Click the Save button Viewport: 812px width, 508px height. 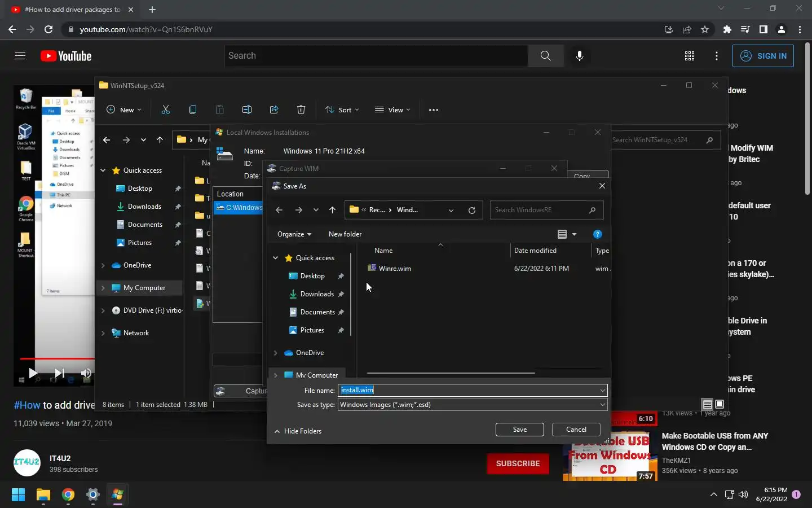tap(520, 430)
